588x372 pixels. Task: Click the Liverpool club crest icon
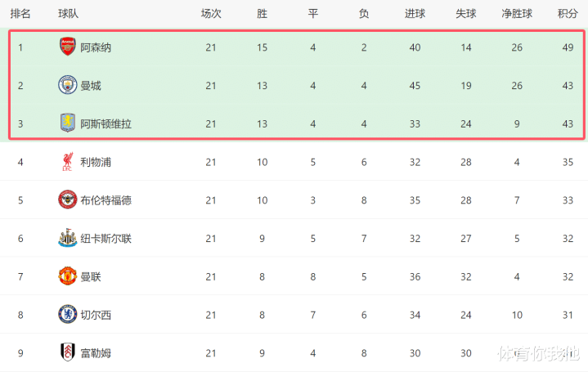click(67, 162)
